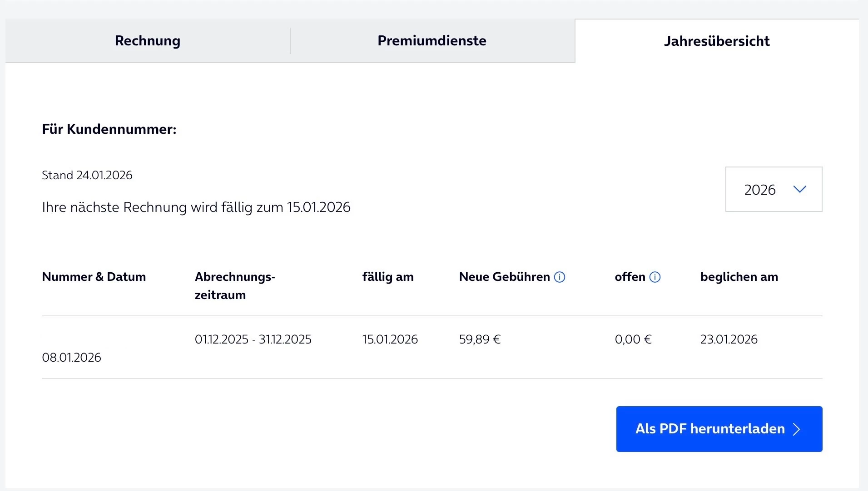
Task: Click the Abrechnungszeitraum column header
Action: click(x=235, y=286)
